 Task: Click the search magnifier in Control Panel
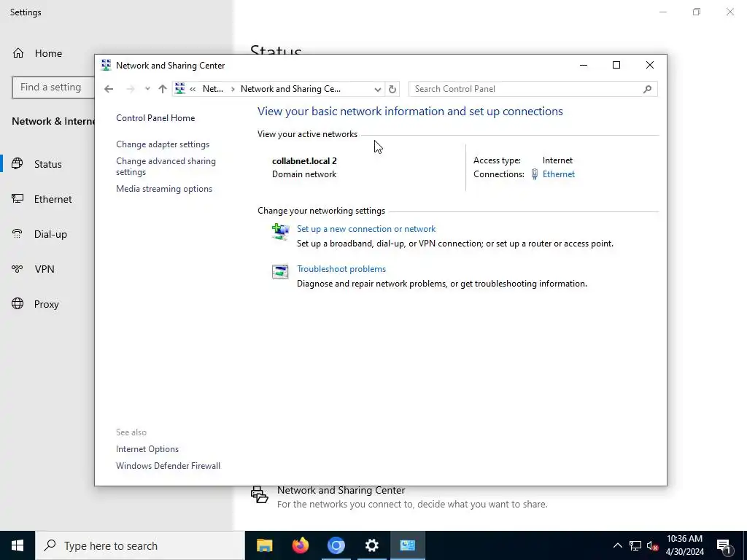coord(647,89)
